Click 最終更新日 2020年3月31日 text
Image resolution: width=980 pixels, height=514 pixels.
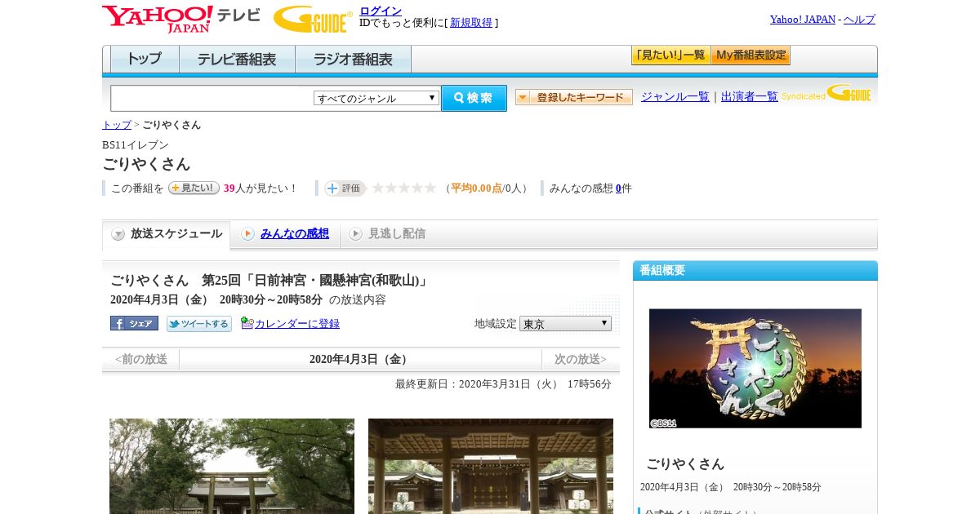(x=503, y=384)
